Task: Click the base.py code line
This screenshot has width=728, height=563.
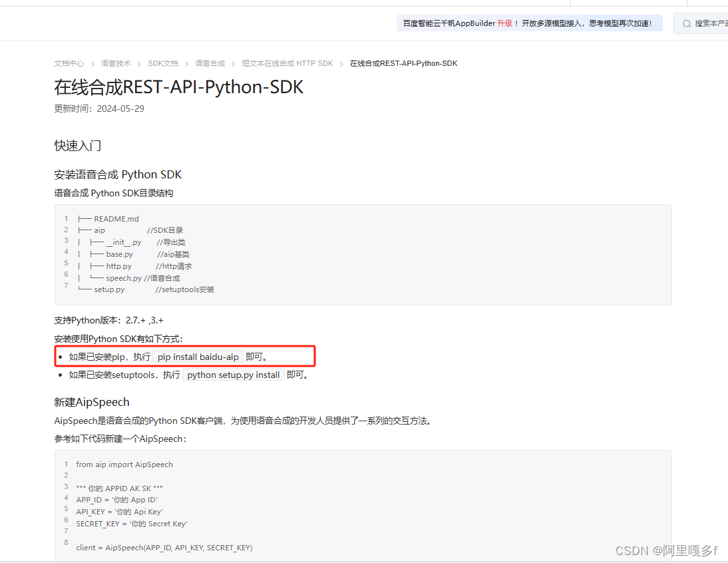Action: [133, 254]
